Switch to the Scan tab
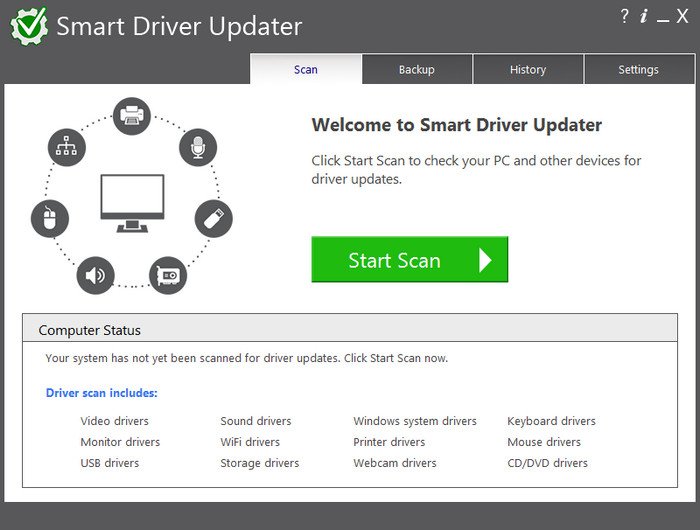Screen dimensions: 700x530 point(306,69)
